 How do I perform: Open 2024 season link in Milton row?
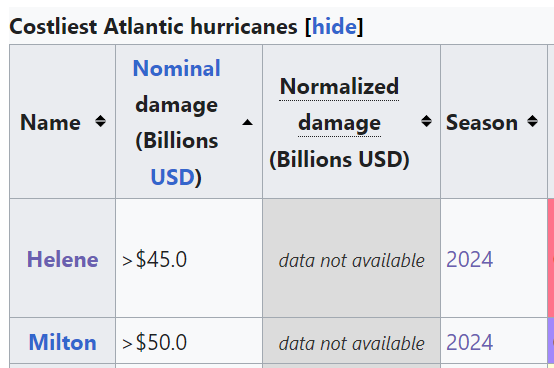[470, 342]
